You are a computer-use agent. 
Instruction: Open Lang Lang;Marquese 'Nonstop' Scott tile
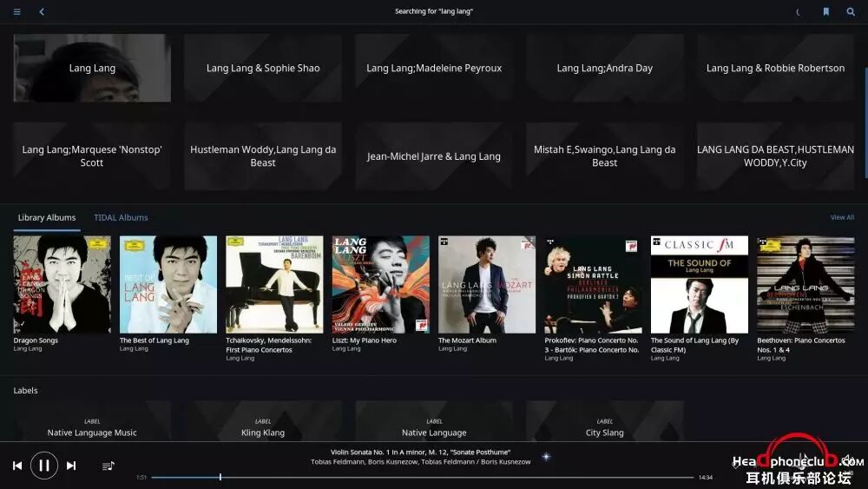pos(92,156)
